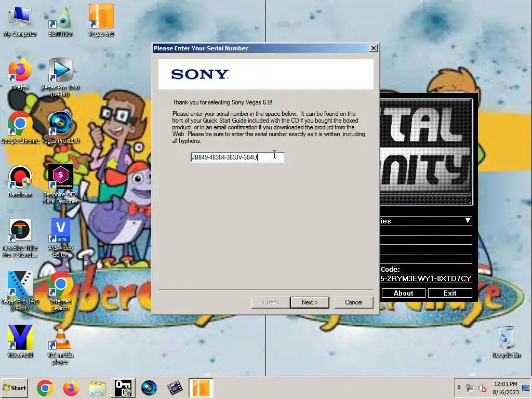Click the network tray icon
This screenshot has height=399, width=532.
[470, 388]
